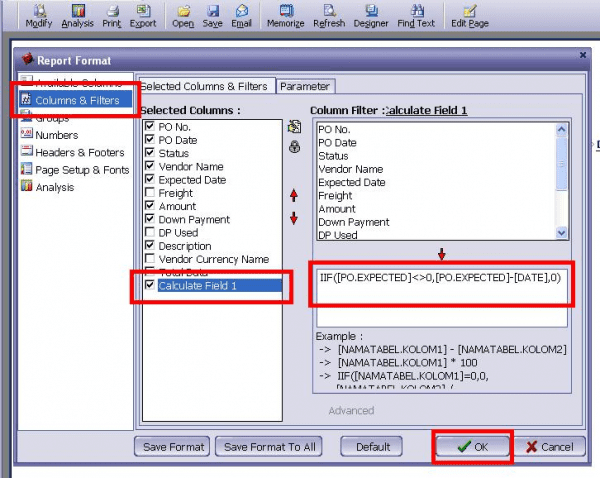This screenshot has height=478, width=600.
Task: Open the Analysis toolbar icon
Action: click(76, 15)
